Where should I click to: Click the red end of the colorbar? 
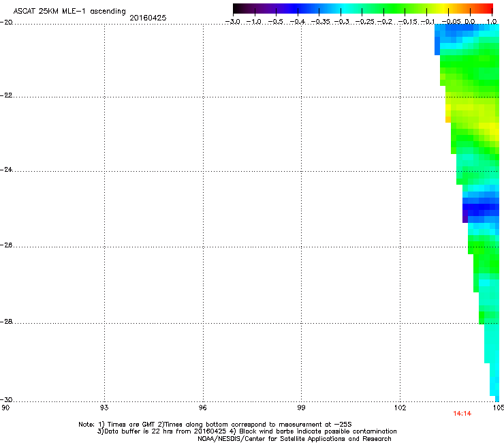point(488,9)
